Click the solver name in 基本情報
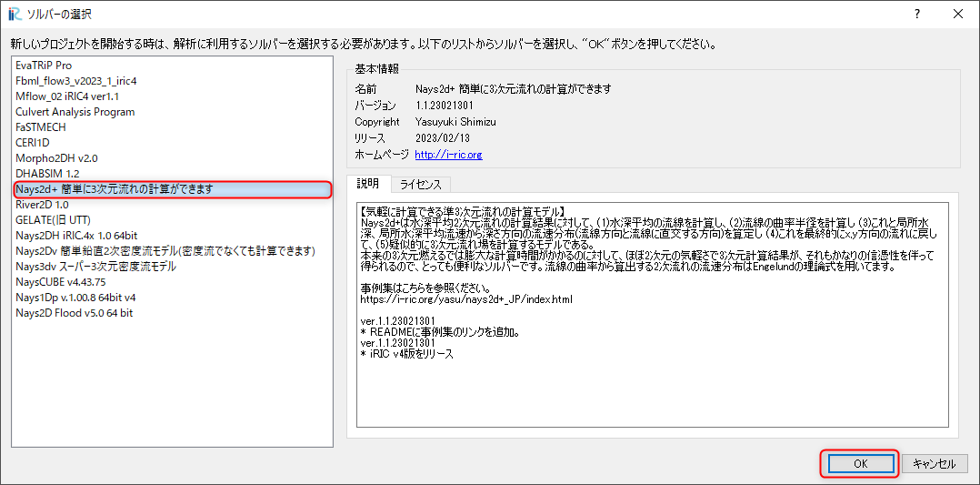The image size is (980, 485). click(x=513, y=89)
